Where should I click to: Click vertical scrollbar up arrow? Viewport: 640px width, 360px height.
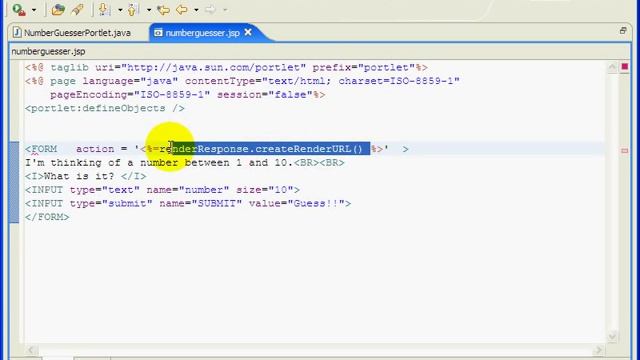click(612, 67)
